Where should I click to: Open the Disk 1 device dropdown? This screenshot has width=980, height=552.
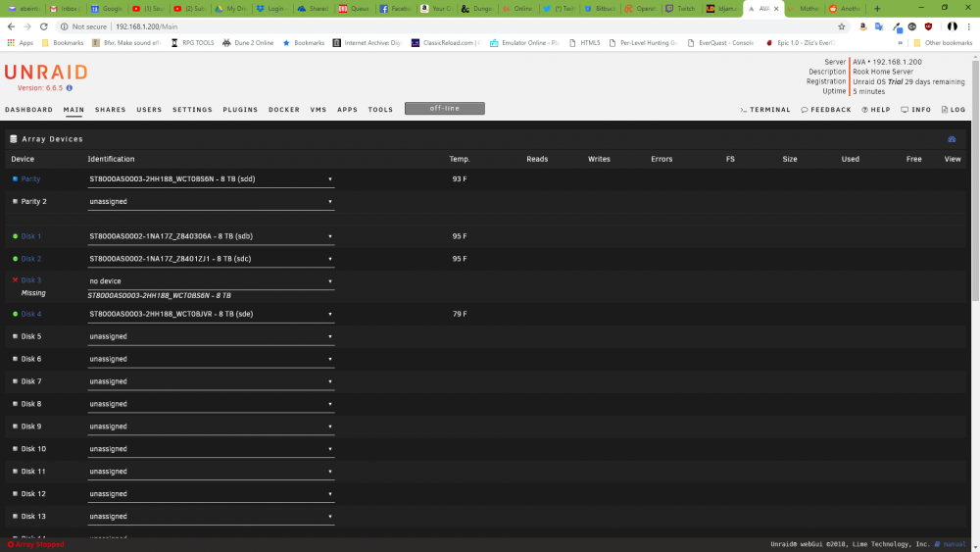212,236
